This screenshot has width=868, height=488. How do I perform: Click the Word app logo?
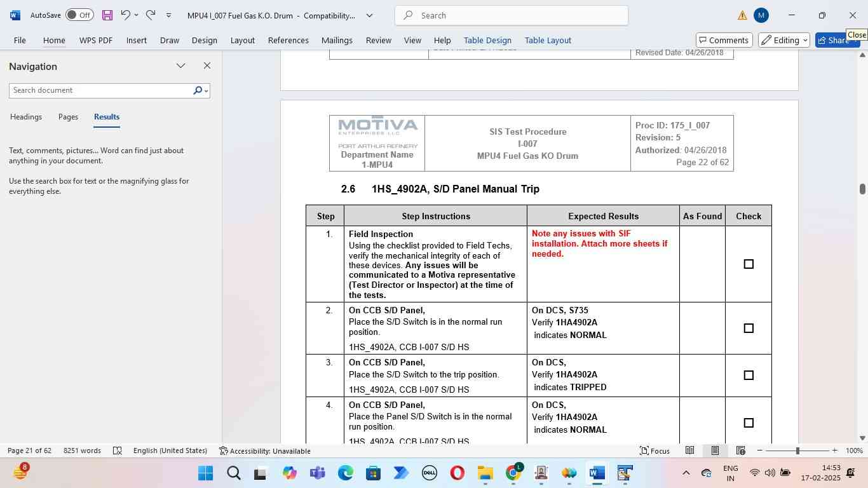[x=15, y=15]
